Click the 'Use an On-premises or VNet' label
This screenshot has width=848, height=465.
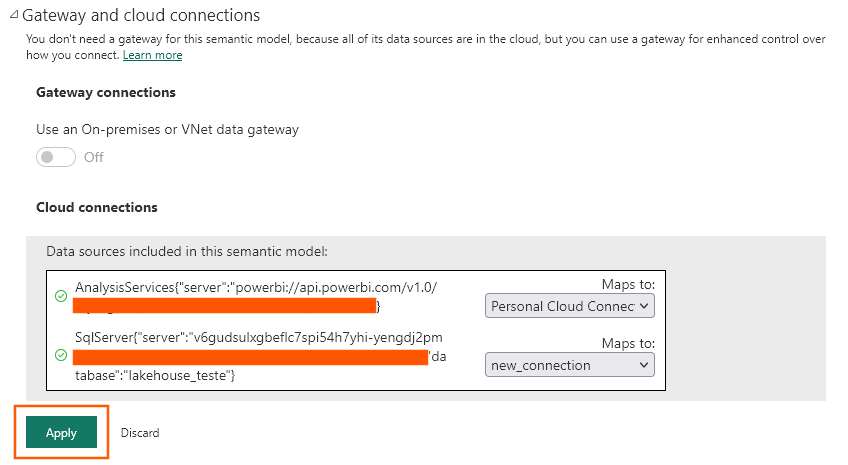(x=167, y=129)
